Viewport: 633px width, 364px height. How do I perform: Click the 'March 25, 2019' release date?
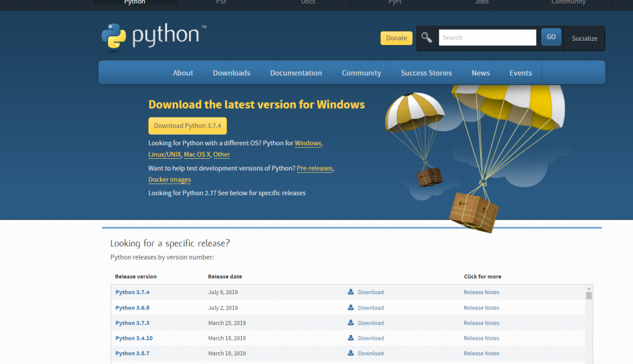[x=227, y=323]
